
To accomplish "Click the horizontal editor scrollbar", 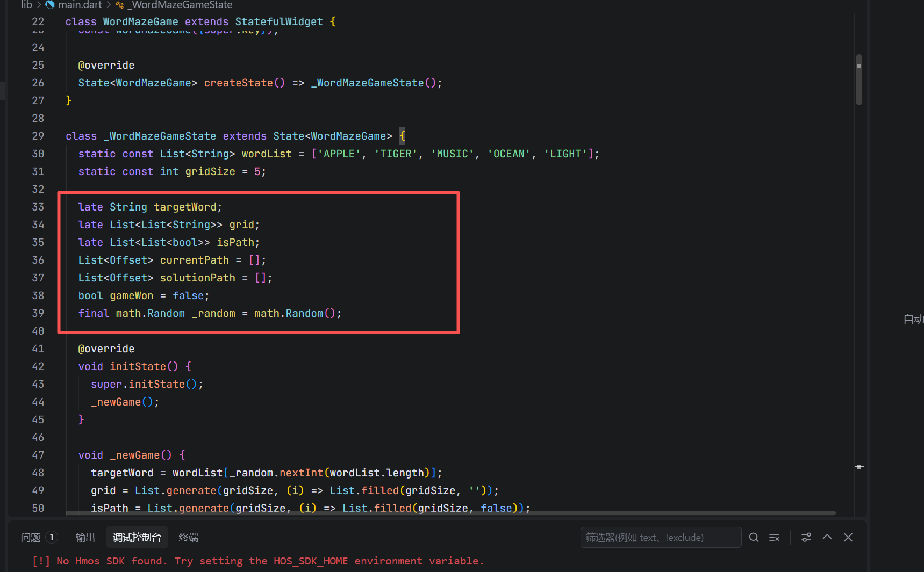I will point(450,513).
